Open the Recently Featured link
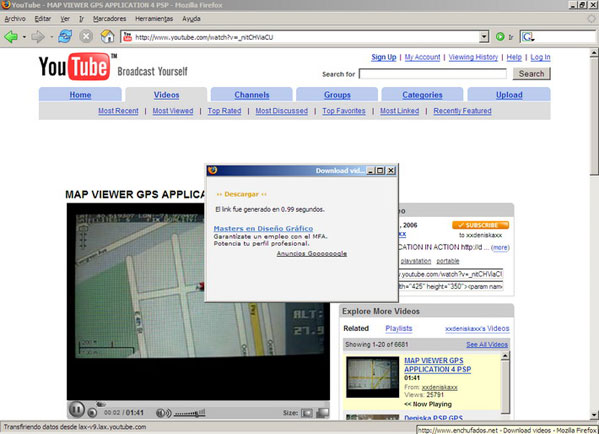Viewport: 599px width, 434px height. click(x=462, y=111)
